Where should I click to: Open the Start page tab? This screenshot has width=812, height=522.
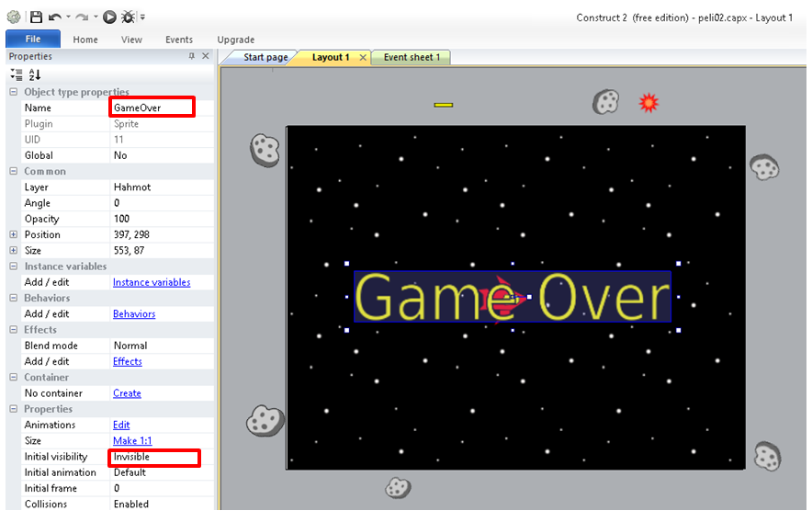[265, 57]
